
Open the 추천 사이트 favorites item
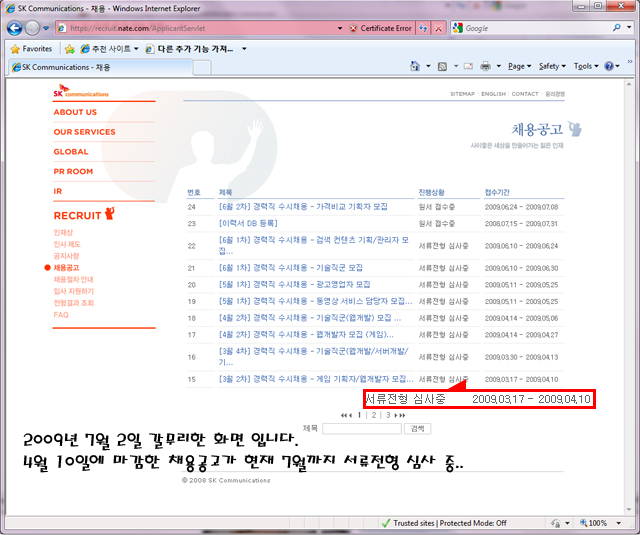[x=109, y=49]
